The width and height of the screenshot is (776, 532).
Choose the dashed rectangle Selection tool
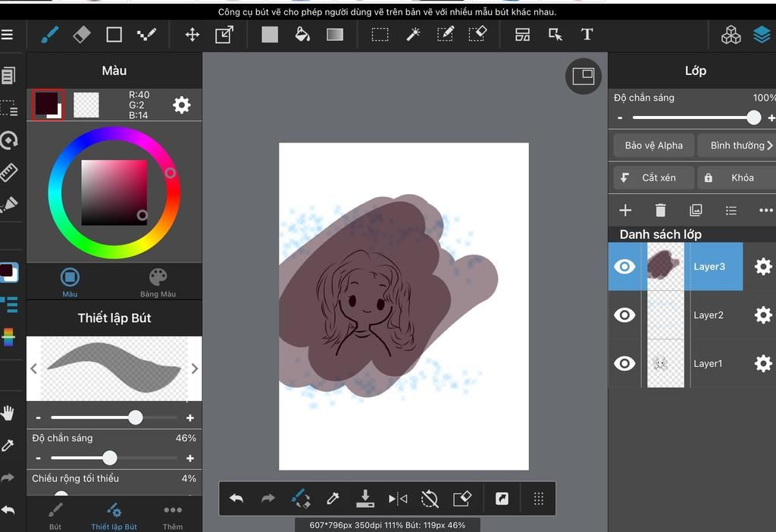380,35
